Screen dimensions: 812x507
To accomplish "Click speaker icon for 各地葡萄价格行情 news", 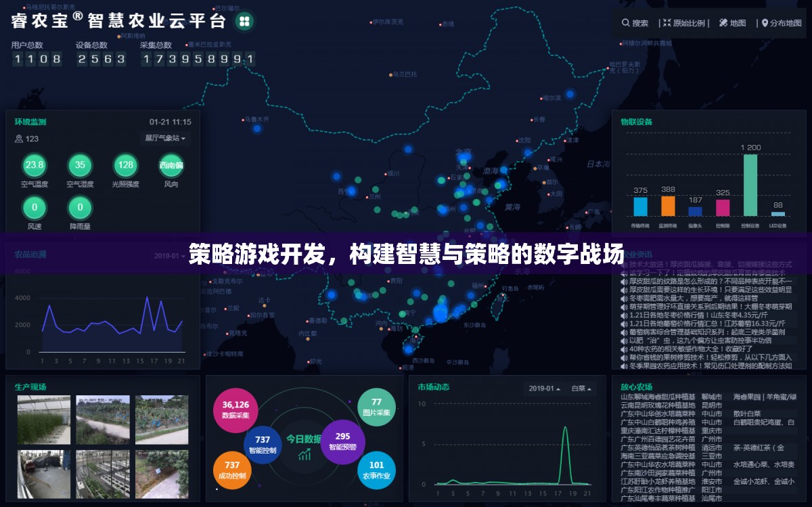I will click(x=624, y=324).
